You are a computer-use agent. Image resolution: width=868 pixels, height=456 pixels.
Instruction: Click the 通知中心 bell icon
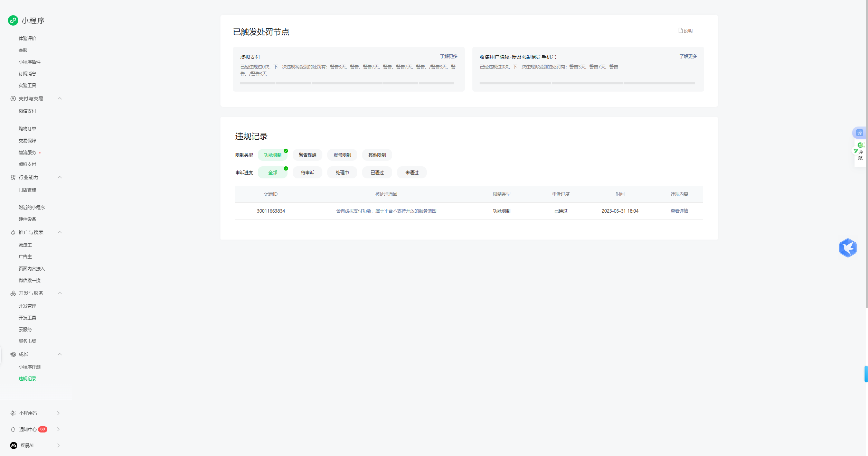(x=13, y=429)
